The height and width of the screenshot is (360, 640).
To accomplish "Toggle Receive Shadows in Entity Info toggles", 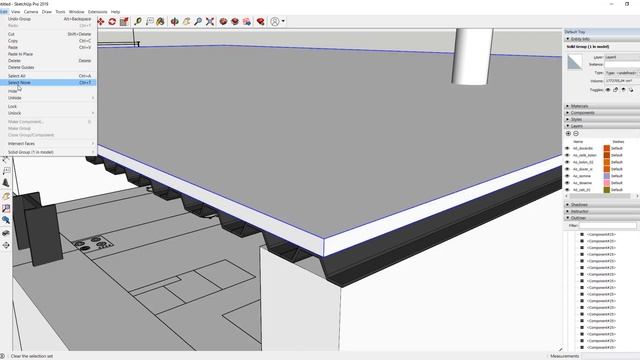I will click(x=631, y=90).
